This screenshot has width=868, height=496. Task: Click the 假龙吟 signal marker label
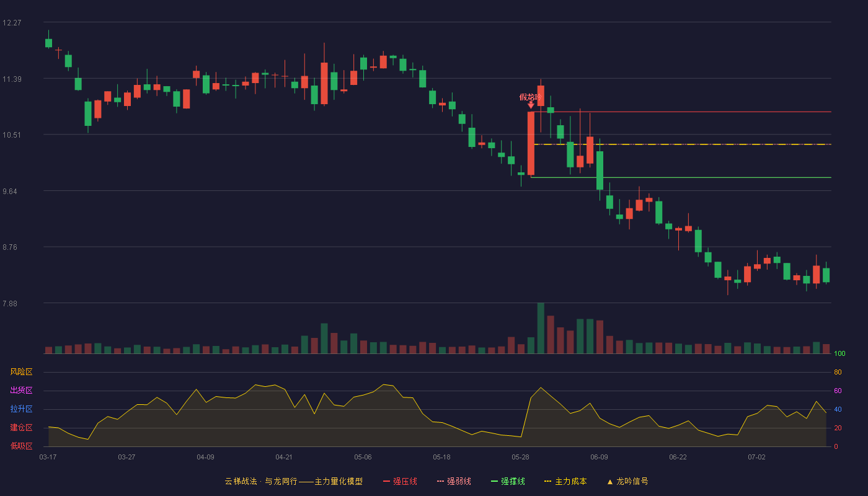pyautogui.click(x=531, y=97)
